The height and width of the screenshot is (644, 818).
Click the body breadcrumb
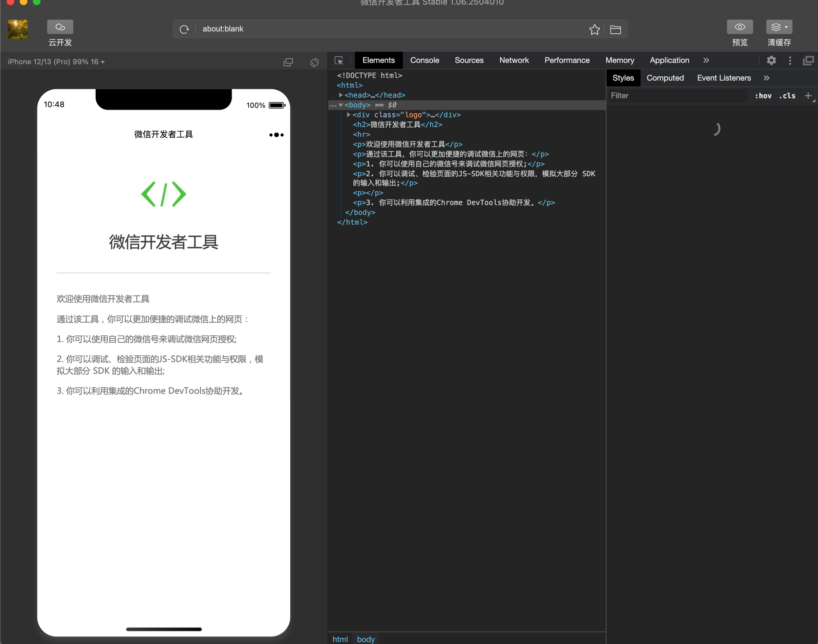(366, 639)
